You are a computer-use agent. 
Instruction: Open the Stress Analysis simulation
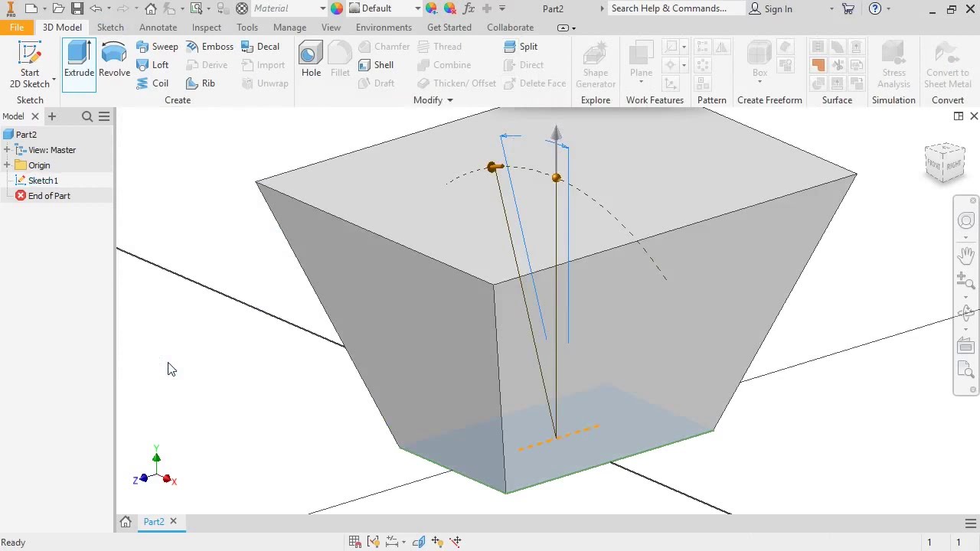click(x=893, y=65)
